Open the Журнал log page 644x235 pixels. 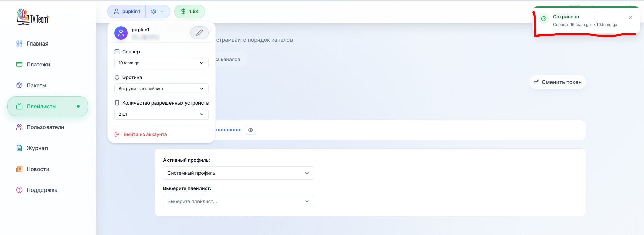(x=37, y=148)
